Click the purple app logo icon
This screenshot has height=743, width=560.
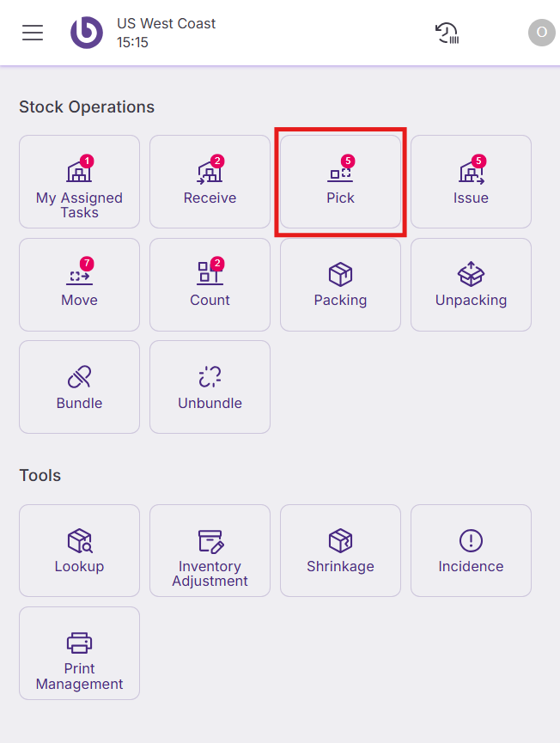[86, 33]
